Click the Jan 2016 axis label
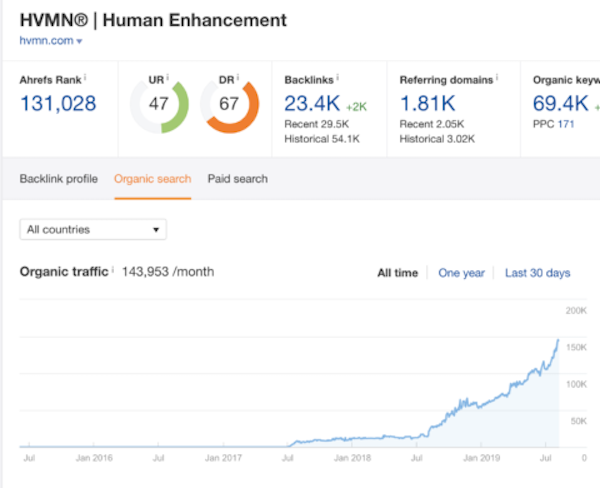This screenshot has width=600, height=488. coord(94,458)
